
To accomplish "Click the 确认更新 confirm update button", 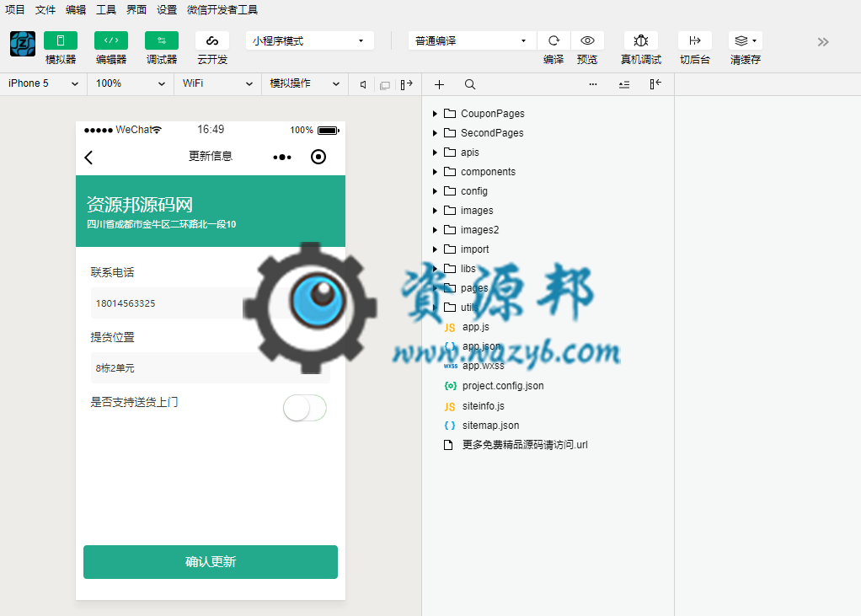I will (x=211, y=561).
